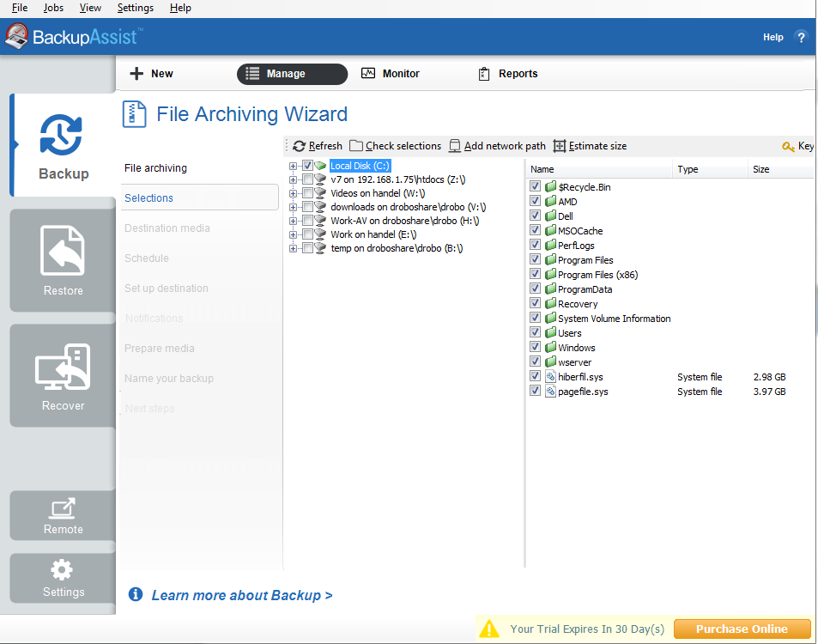This screenshot has height=644, width=818.
Task: Open the Settings menu in menu bar
Action: 135,8
